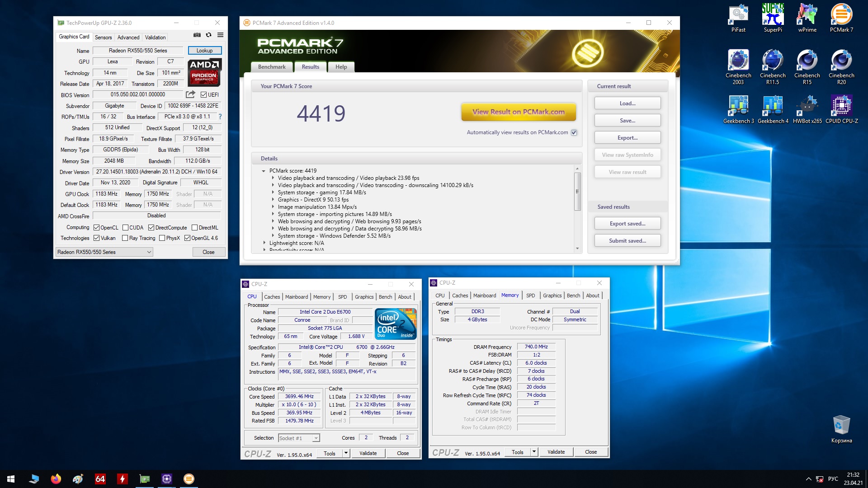Launch CPUID CPU-Z desktop icon
This screenshot has height=488, width=868.
click(841, 109)
